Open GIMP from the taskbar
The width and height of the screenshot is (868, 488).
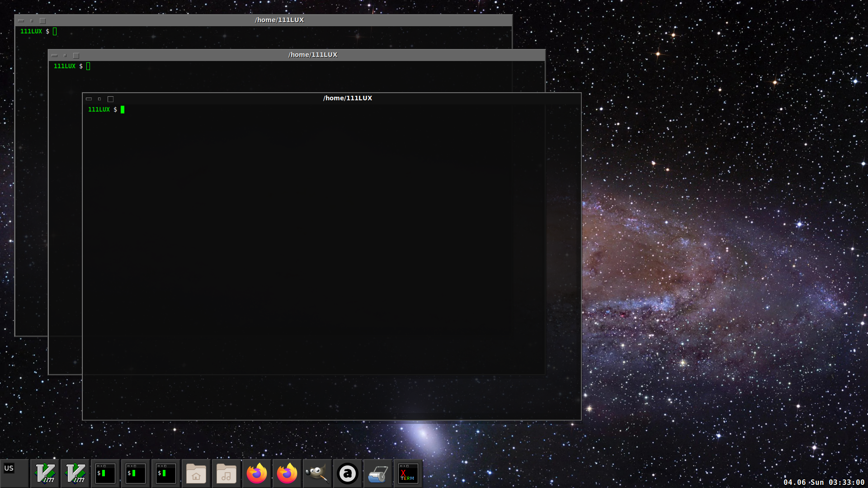(317, 474)
